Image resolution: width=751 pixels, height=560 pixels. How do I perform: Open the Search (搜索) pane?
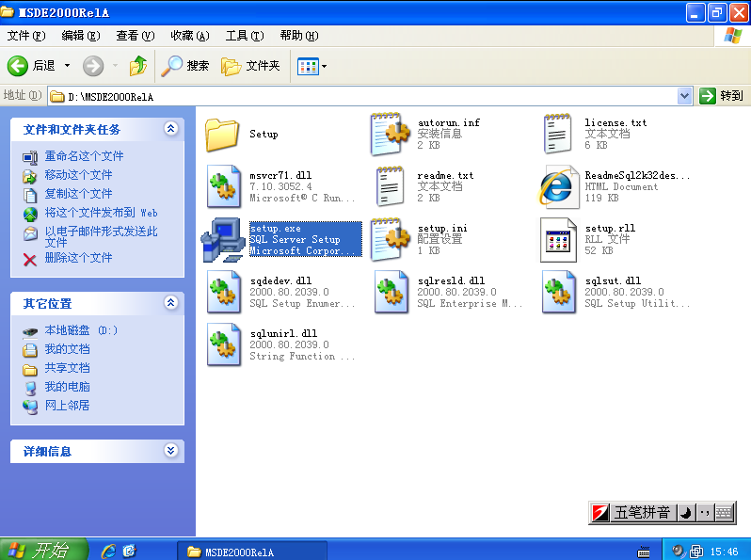pos(185,66)
